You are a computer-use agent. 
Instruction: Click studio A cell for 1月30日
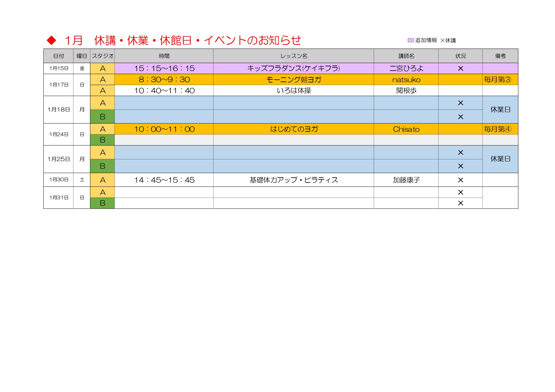103,180
